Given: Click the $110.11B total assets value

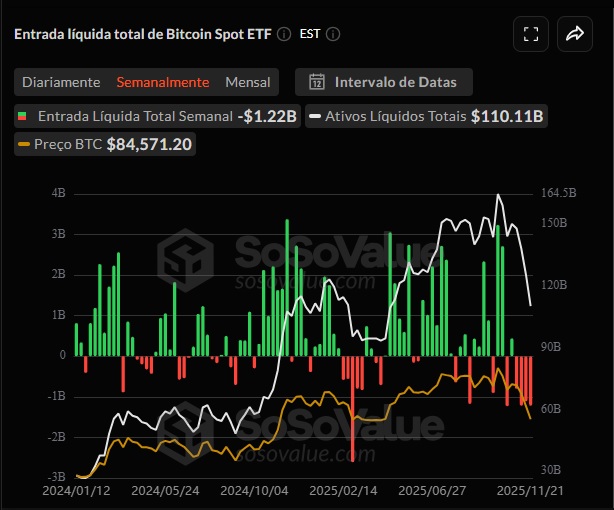Looking at the screenshot, I should tap(507, 116).
